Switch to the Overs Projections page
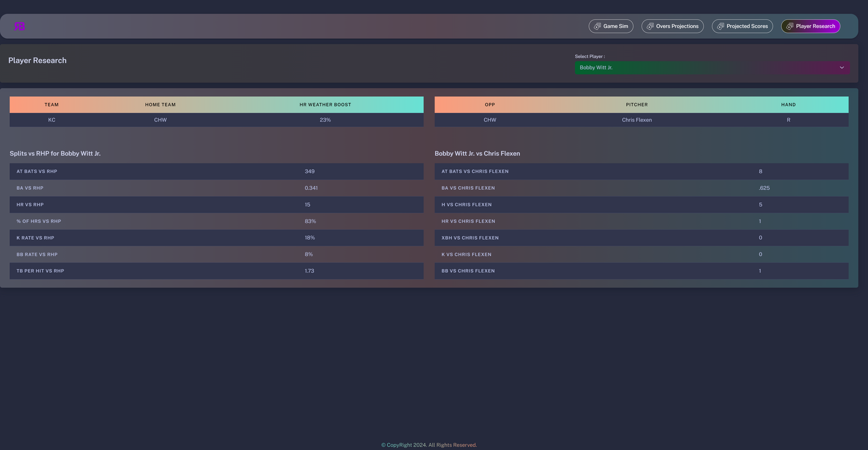The width and height of the screenshot is (868, 450). point(672,26)
